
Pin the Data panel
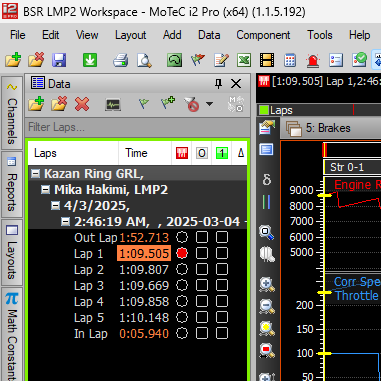point(218,84)
